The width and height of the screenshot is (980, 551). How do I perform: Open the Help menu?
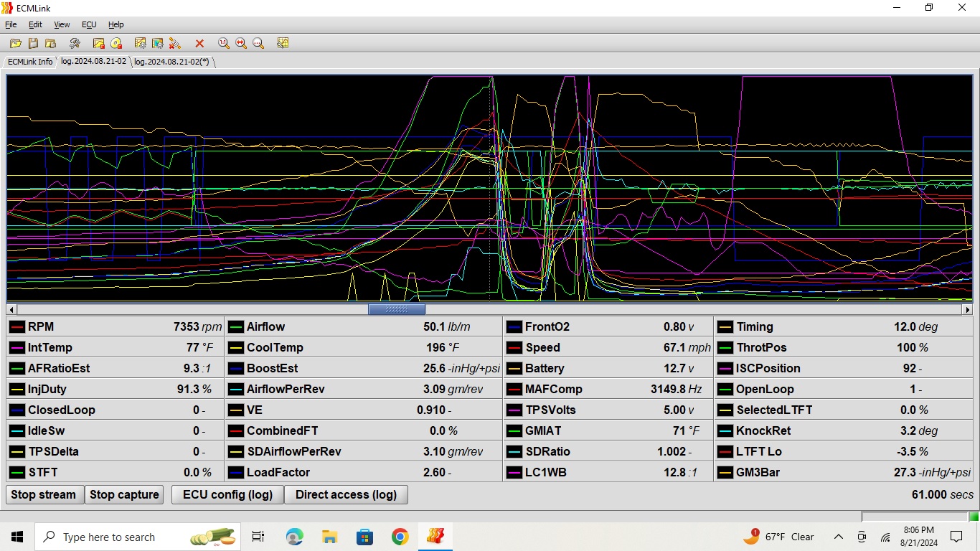pos(116,24)
